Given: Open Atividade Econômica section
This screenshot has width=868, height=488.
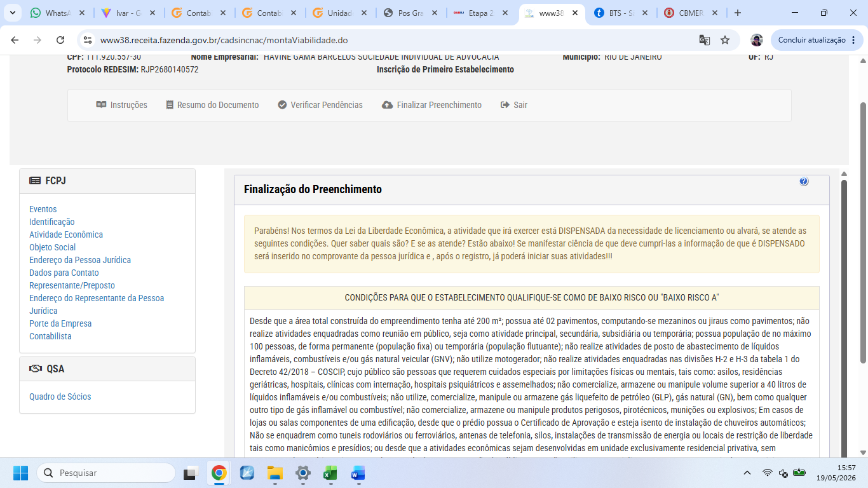Looking at the screenshot, I should (x=66, y=234).
